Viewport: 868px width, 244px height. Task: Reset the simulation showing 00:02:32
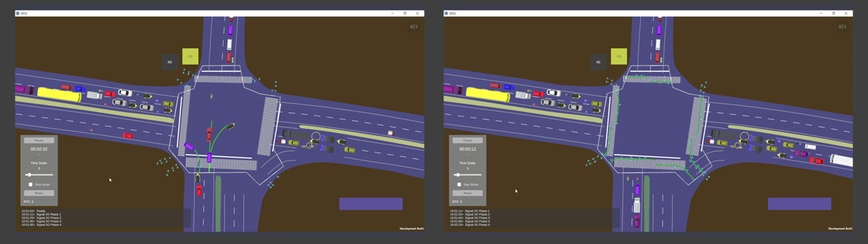(x=39, y=193)
